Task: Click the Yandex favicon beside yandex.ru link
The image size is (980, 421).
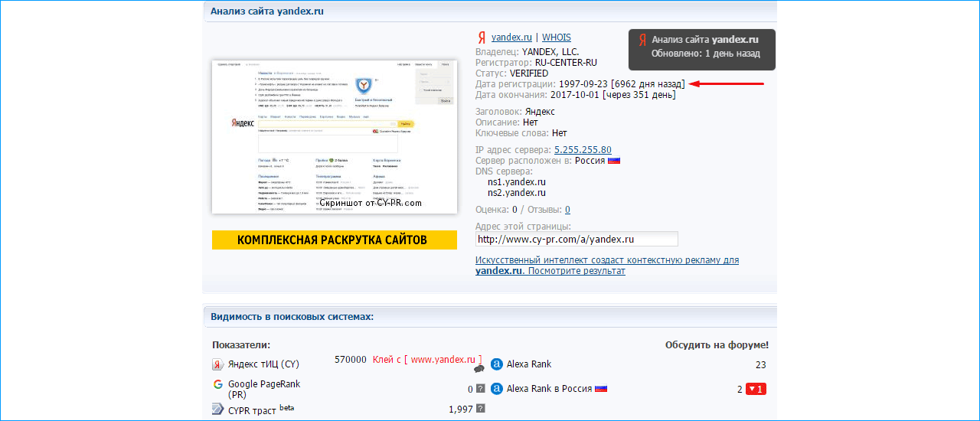Action: 482,38
